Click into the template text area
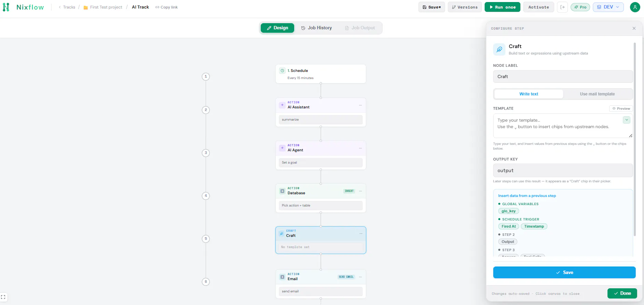The image size is (644, 305). 563,126
